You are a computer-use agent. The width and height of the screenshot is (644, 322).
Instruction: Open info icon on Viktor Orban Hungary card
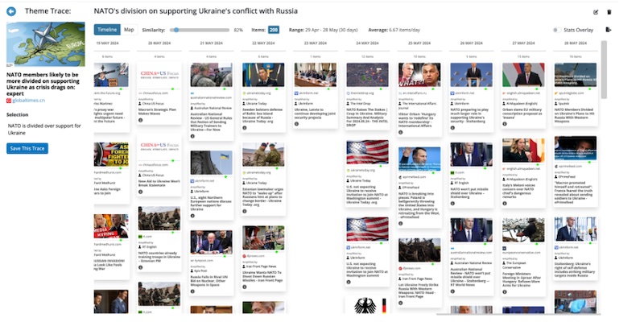click(x=400, y=132)
